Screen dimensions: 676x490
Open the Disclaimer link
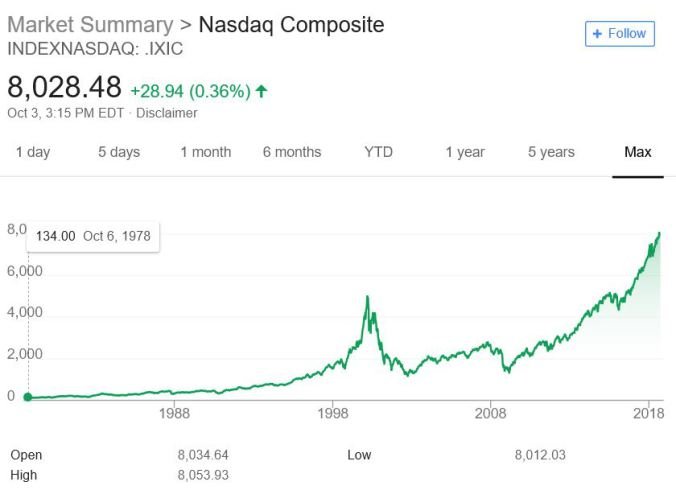coord(167,113)
